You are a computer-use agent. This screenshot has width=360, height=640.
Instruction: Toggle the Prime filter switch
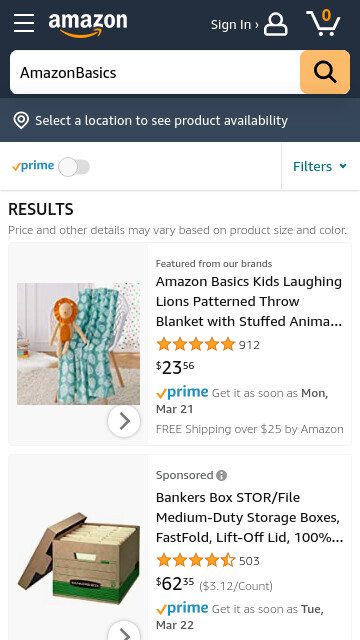(74, 167)
